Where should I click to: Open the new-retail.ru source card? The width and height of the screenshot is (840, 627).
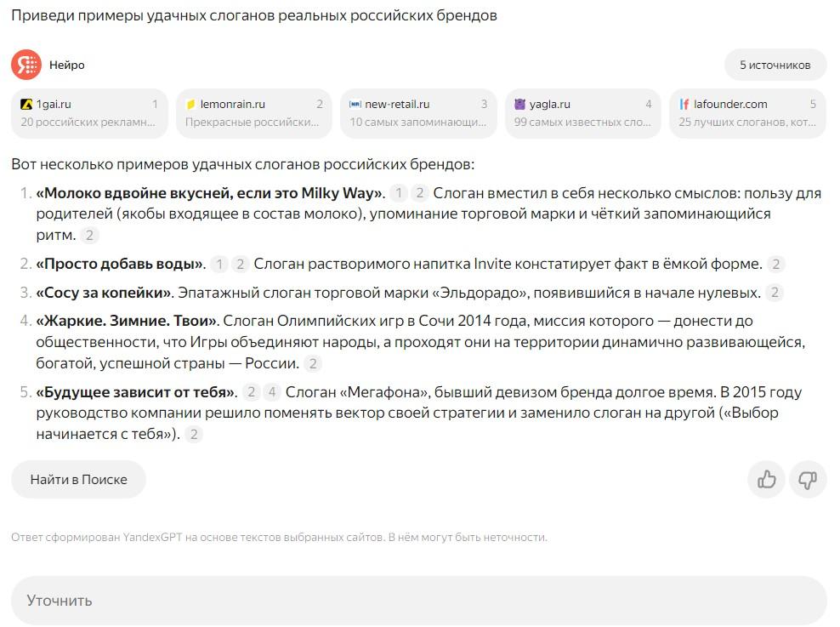(418, 113)
